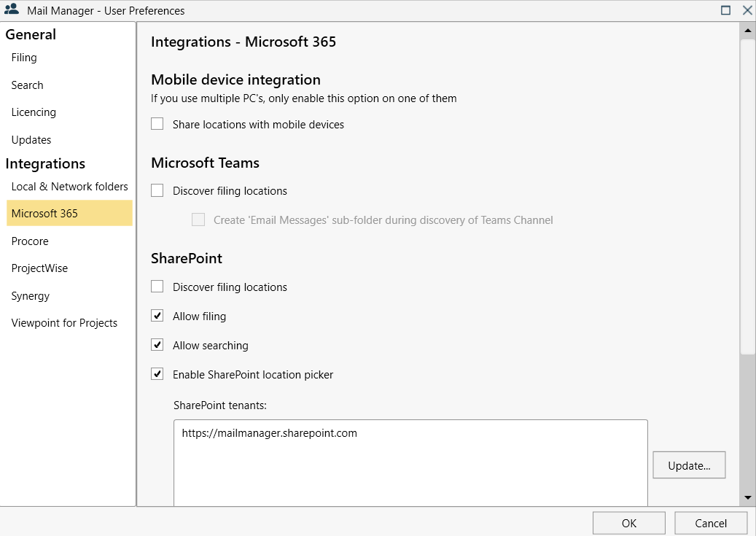Open the Licencing preferences

tap(33, 112)
